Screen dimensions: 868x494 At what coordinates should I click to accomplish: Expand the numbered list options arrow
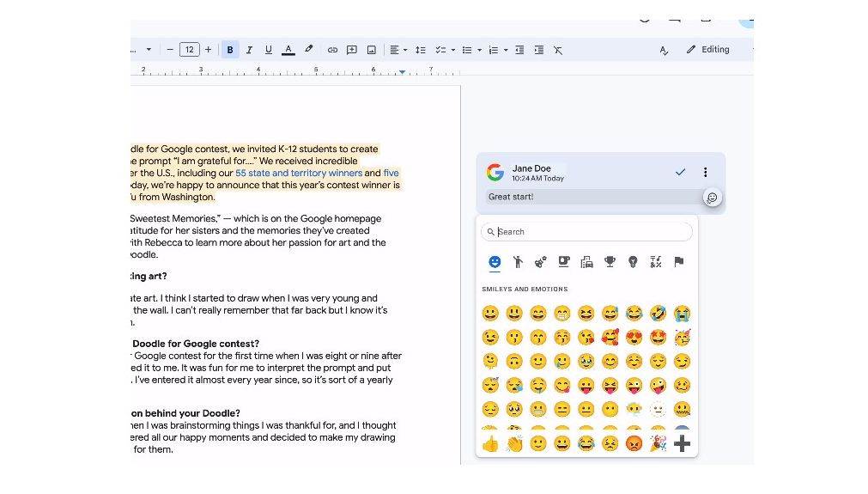coord(506,50)
